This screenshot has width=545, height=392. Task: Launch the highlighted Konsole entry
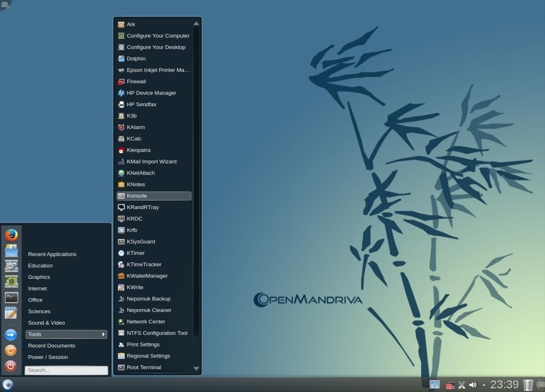(154, 196)
